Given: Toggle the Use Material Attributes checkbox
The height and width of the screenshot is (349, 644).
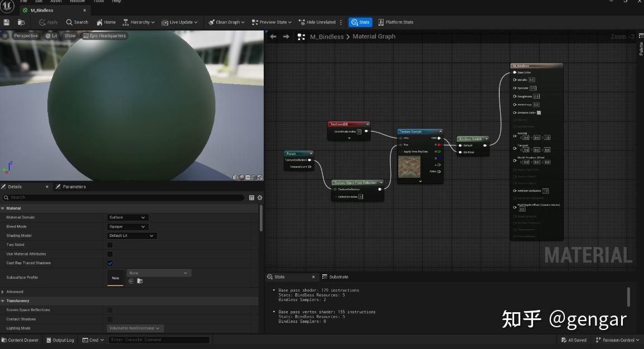Looking at the screenshot, I should point(110,254).
